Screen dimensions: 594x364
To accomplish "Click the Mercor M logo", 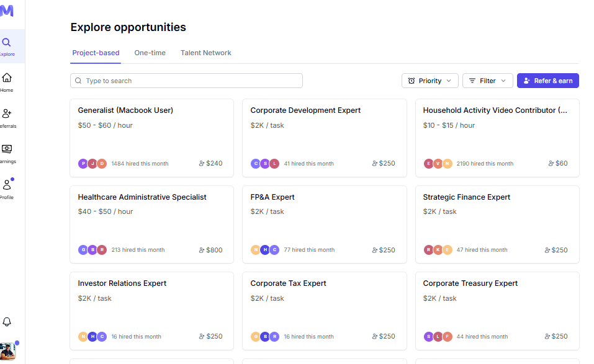I will click(x=7, y=11).
